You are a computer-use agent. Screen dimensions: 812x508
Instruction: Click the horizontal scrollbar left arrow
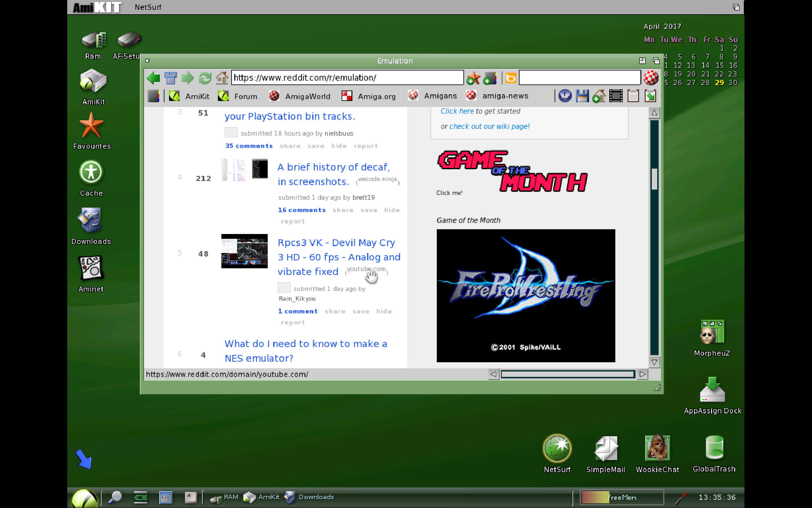coord(493,374)
